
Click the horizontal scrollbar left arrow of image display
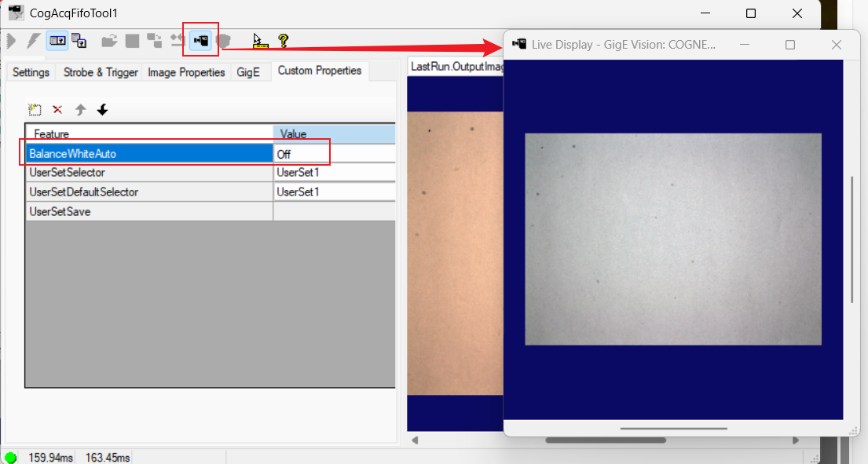[415, 440]
